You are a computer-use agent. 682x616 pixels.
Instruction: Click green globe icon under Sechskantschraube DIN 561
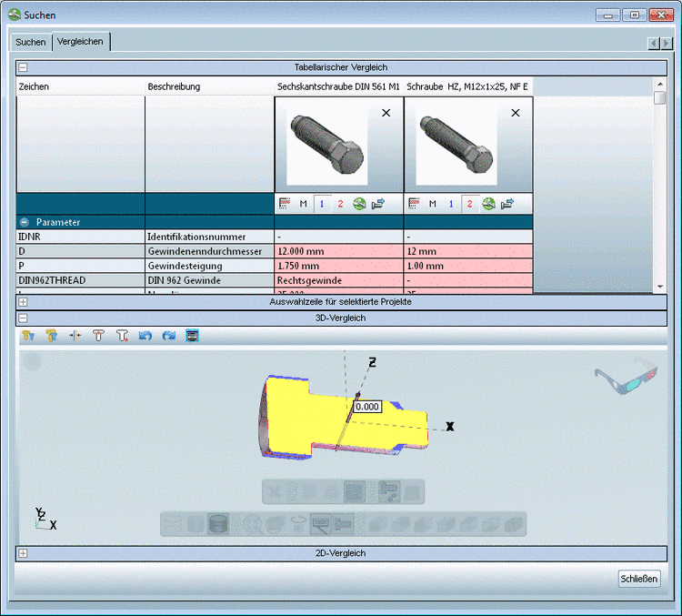359,204
